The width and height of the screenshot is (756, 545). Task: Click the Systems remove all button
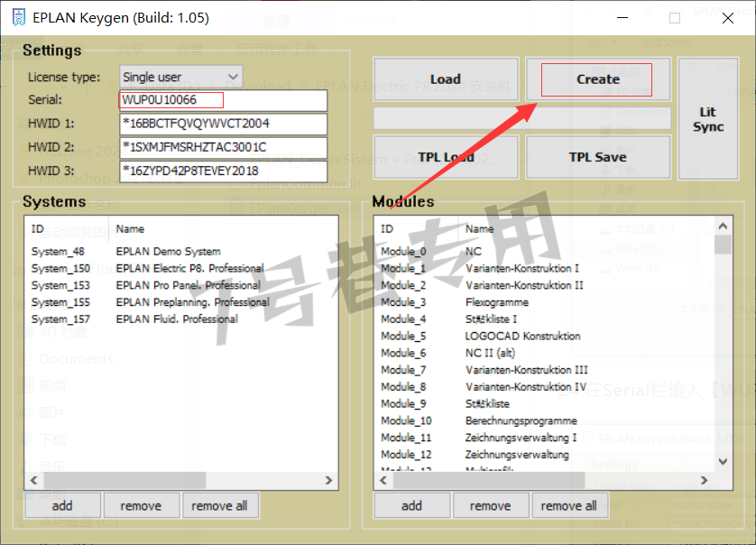(220, 505)
